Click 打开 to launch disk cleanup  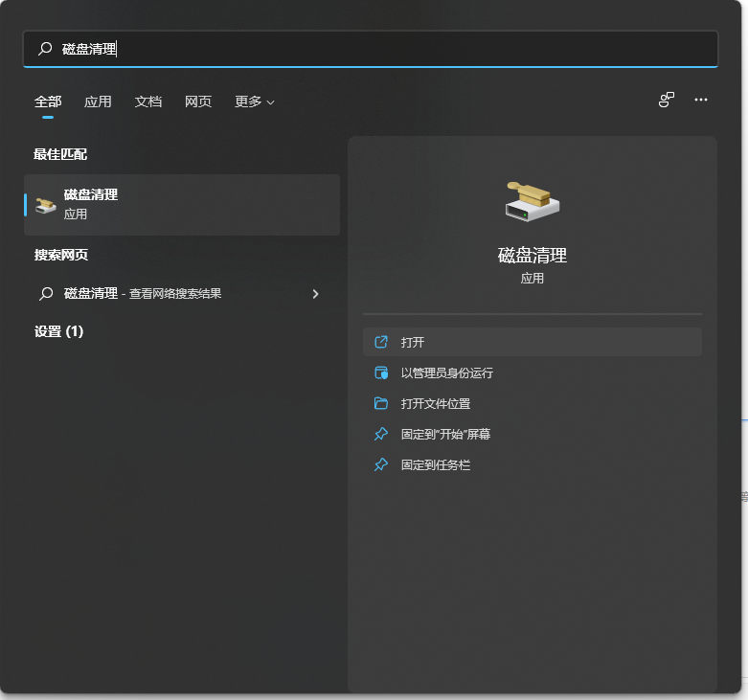click(533, 342)
